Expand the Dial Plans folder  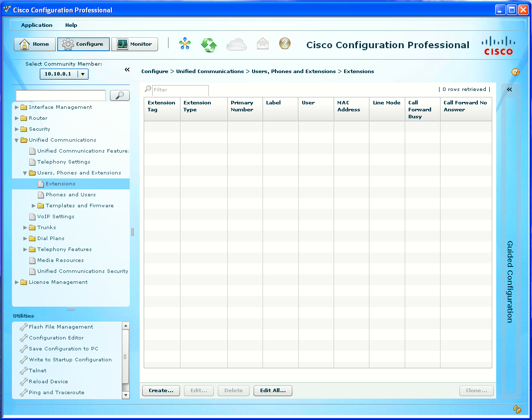coord(25,238)
